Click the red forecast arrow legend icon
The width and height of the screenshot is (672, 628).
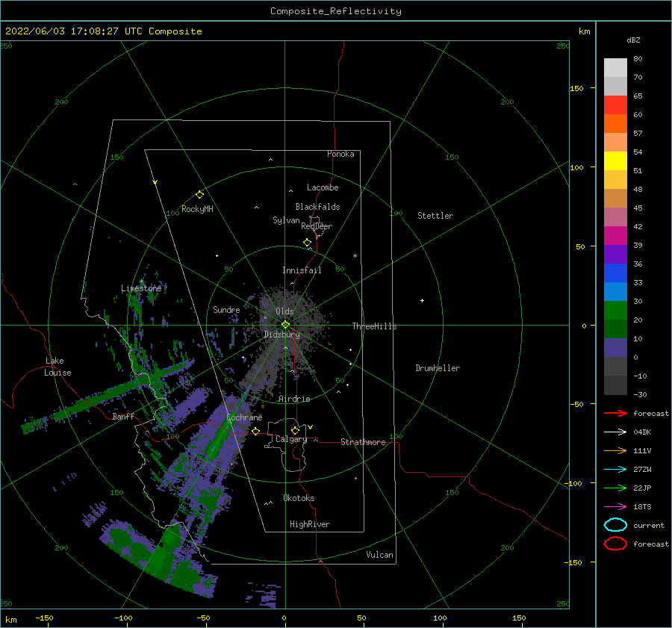pos(615,413)
